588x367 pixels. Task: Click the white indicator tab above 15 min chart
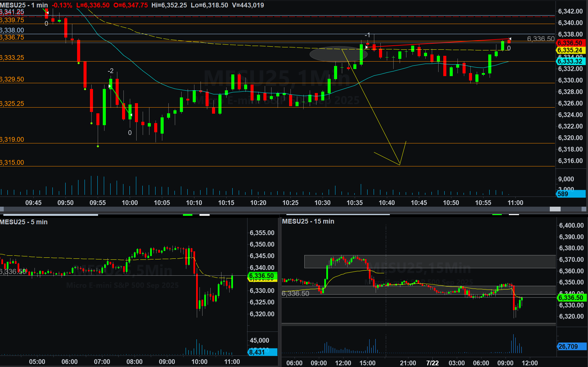[514, 214]
